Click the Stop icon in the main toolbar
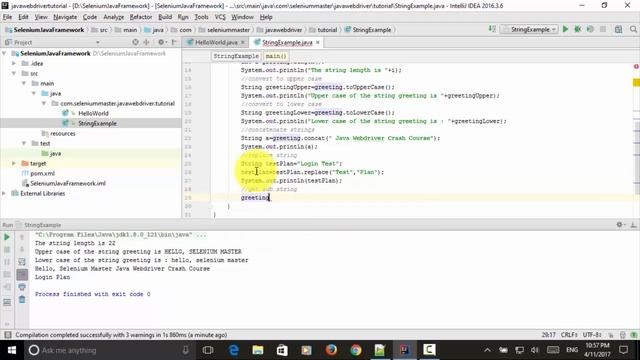This screenshot has width=640, height=360. [603, 29]
